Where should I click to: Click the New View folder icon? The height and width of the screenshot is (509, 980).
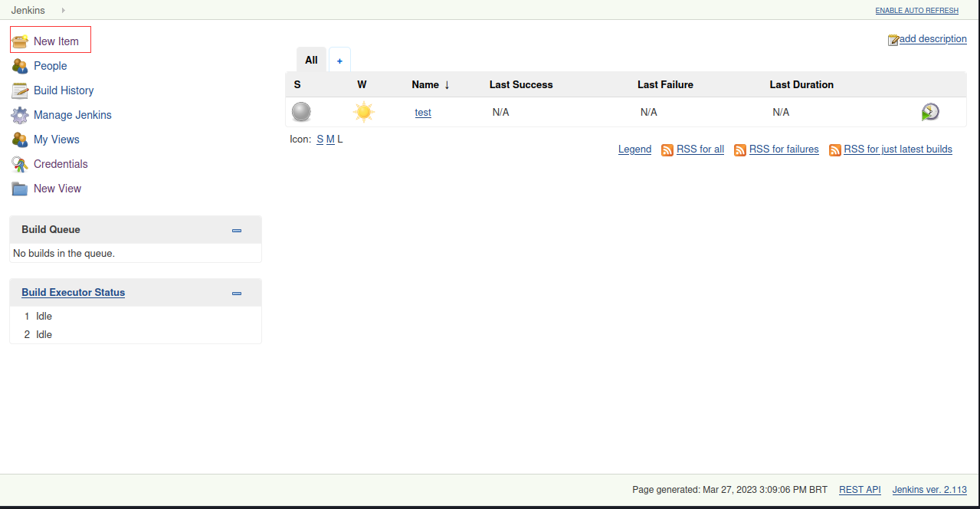tap(20, 189)
